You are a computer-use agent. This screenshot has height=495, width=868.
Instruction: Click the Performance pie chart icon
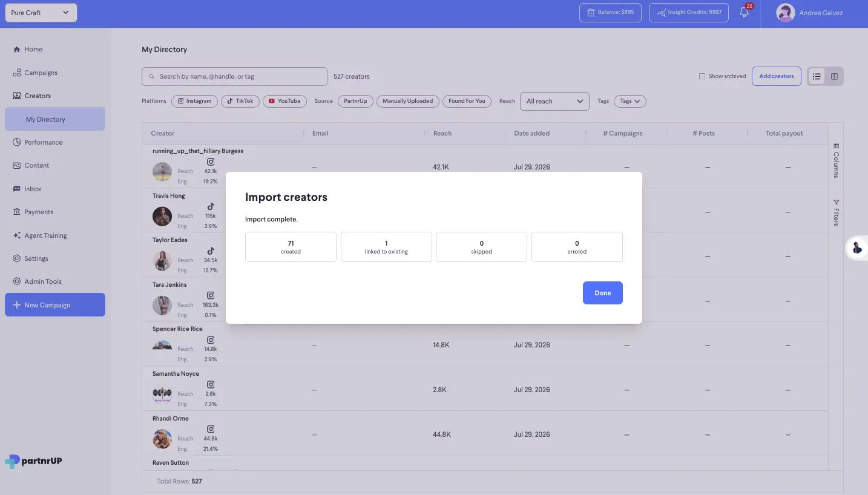(17, 142)
